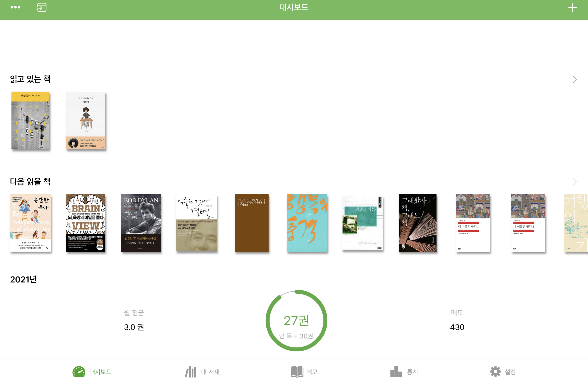Expand the 다음 읽을 책 section chevron
This screenshot has height=384, width=588.
click(x=575, y=182)
